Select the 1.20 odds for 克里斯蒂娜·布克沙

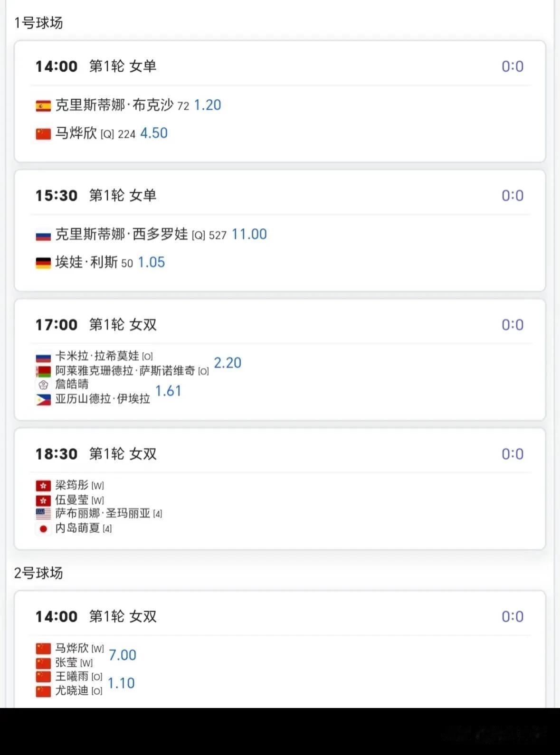(x=208, y=105)
